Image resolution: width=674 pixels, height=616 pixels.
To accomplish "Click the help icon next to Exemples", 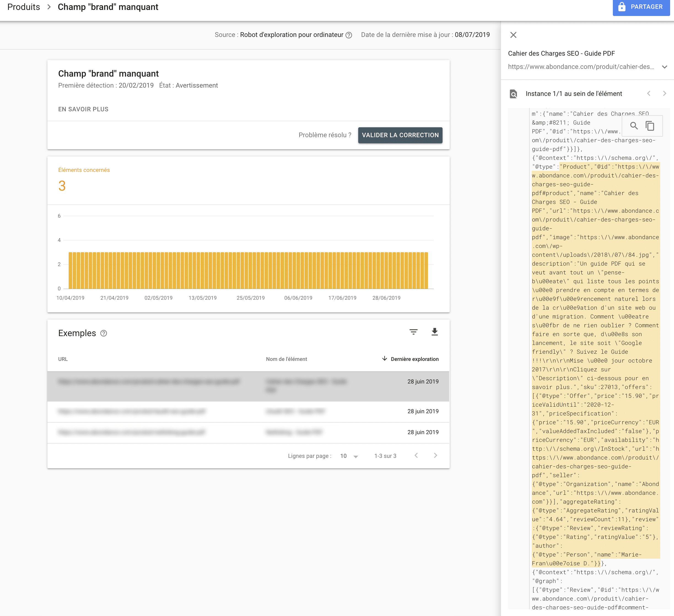I will coord(104,333).
